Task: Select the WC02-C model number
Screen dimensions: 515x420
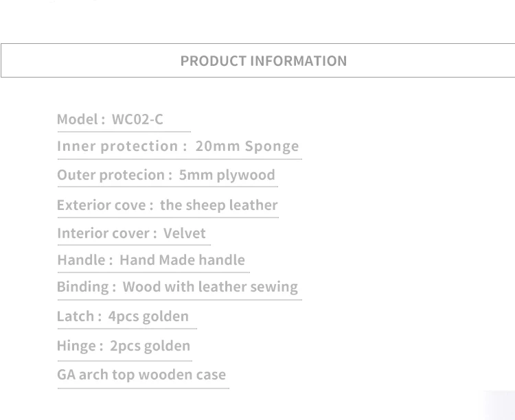Action: coord(137,119)
